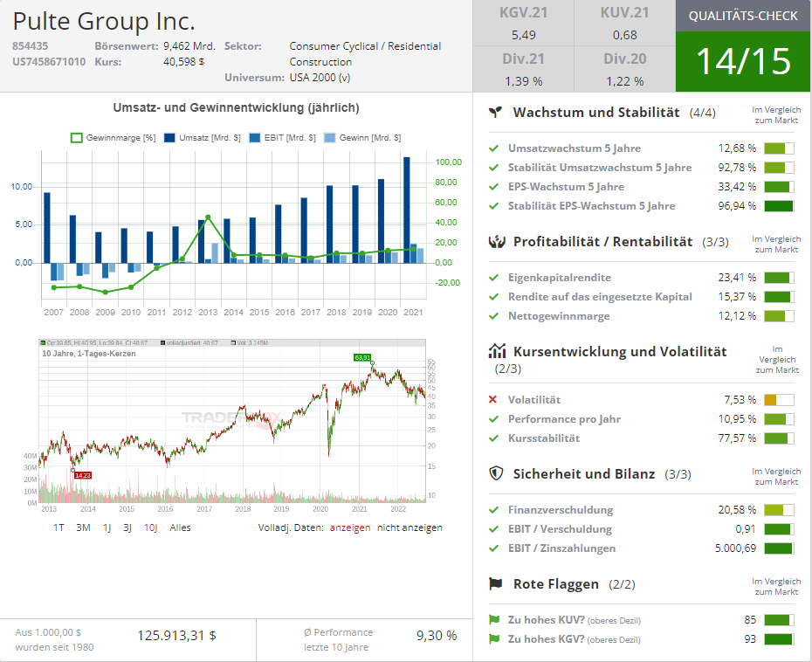Click the red X next to Volatilität
812x662 pixels.
tap(493, 400)
